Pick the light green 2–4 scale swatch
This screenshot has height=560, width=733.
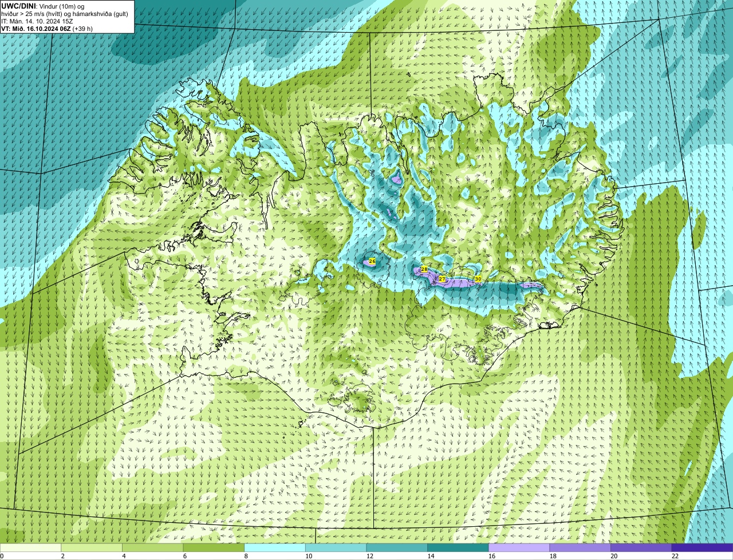coord(92,547)
